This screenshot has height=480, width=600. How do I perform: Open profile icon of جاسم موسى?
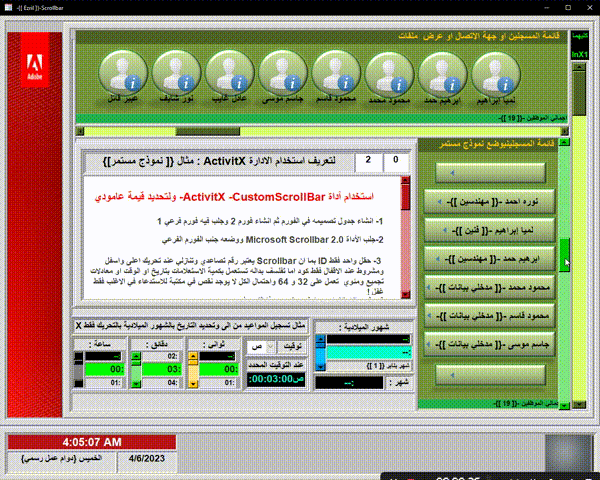[x=283, y=73]
